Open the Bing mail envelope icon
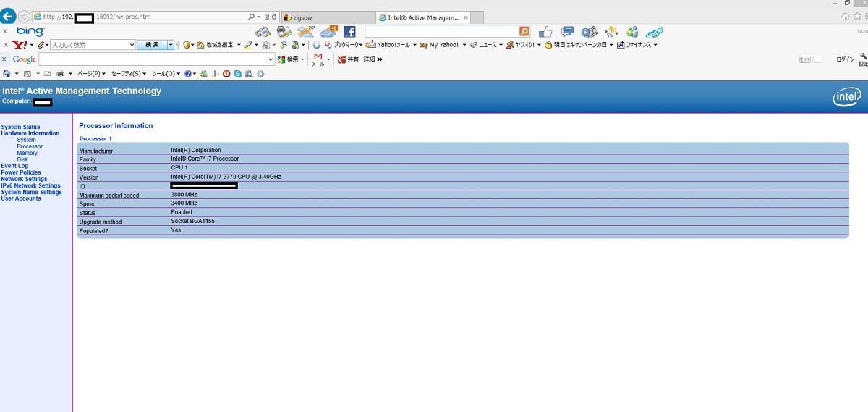Screen dimensions: 868x412 pyautogui.click(x=329, y=31)
